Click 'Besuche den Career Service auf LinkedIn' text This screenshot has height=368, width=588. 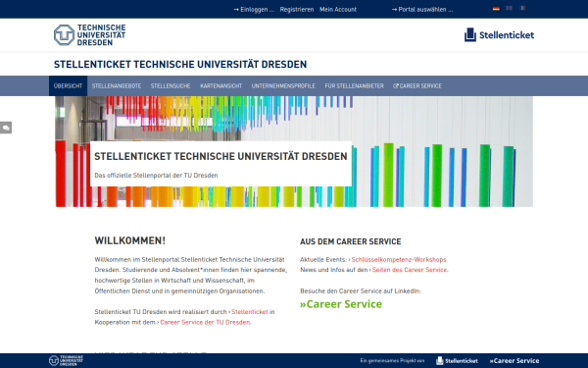[x=361, y=291]
